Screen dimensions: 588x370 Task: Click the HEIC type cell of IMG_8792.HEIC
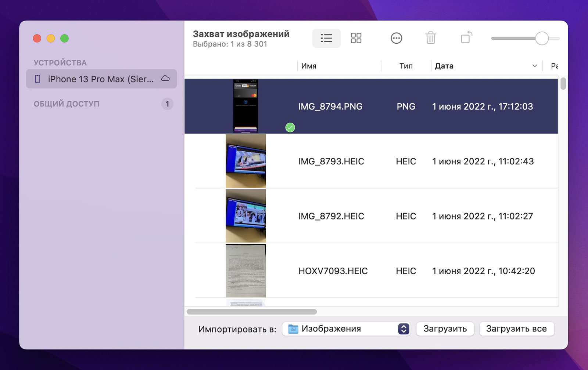pos(406,216)
